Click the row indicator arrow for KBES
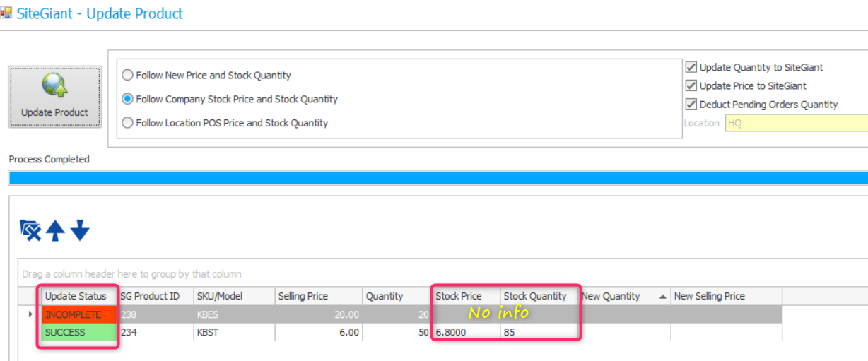Image resolution: width=868 pixels, height=361 pixels. (30, 314)
